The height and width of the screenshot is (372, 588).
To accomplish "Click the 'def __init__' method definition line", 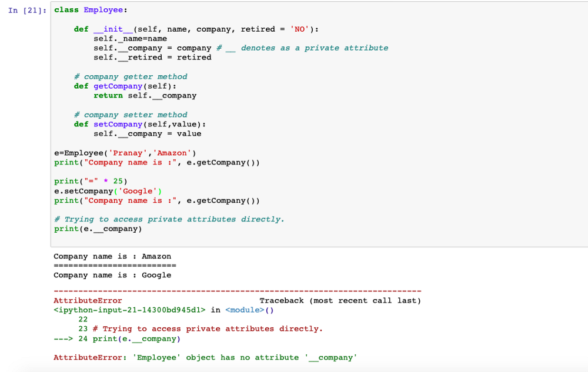I will pos(196,29).
